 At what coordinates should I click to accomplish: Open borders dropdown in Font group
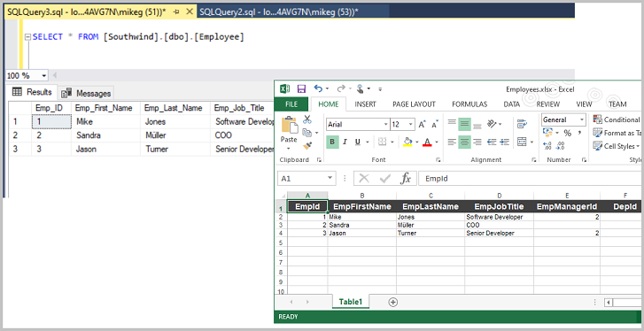click(x=392, y=142)
